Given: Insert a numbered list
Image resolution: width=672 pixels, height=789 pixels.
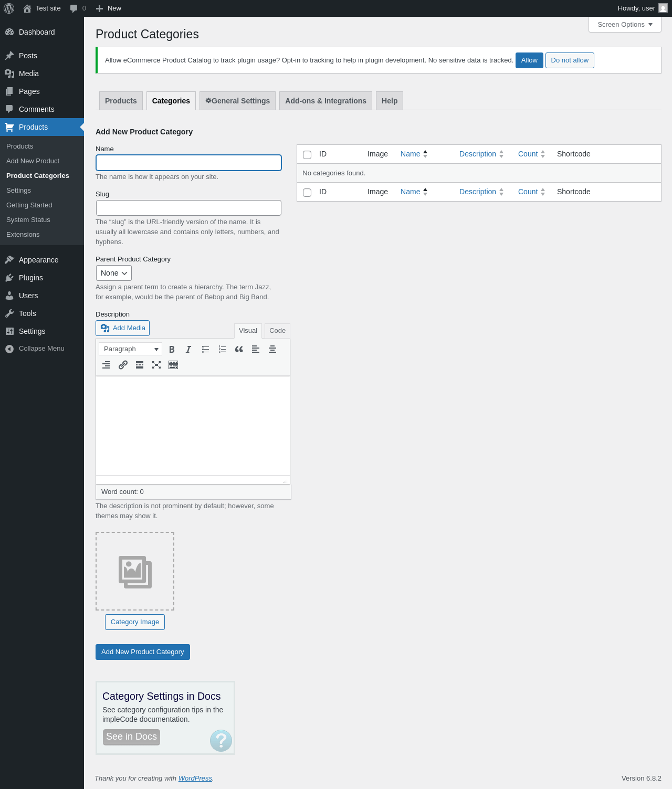Looking at the screenshot, I should (222, 349).
